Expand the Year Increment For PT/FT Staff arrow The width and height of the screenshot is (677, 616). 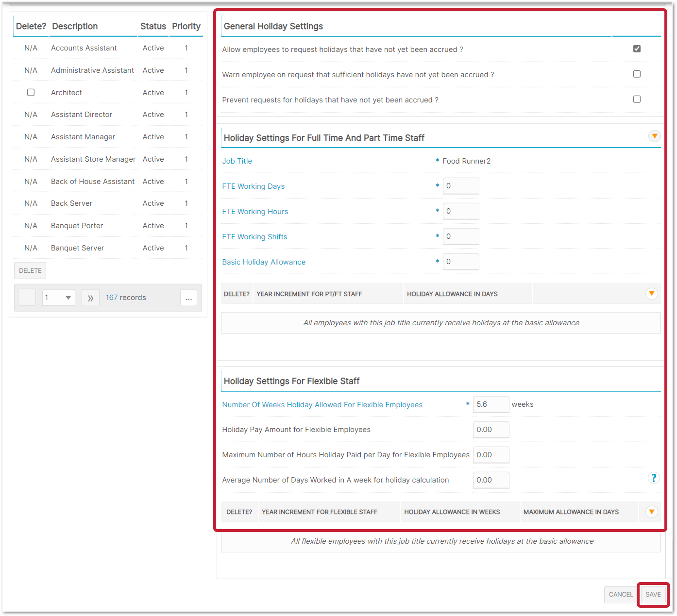[x=651, y=294]
